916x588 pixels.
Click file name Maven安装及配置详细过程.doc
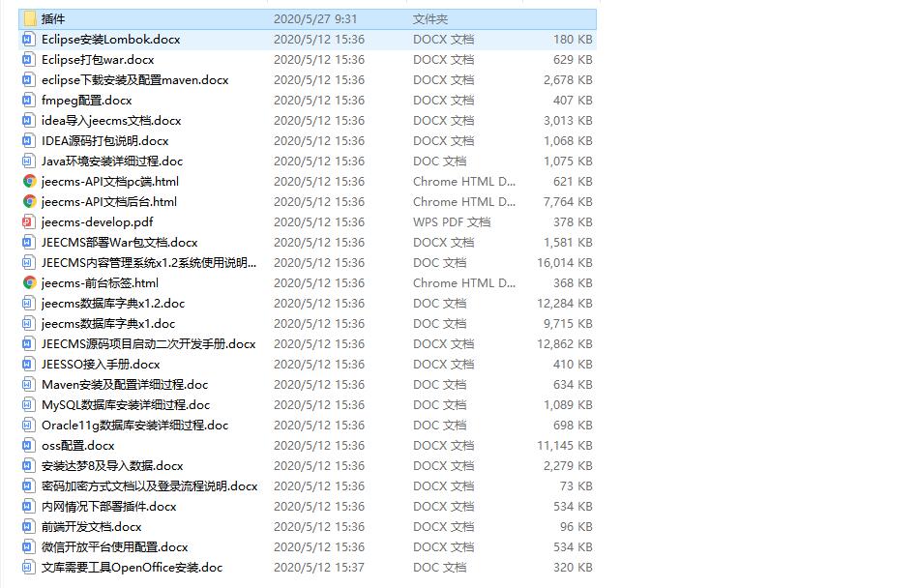pos(125,385)
